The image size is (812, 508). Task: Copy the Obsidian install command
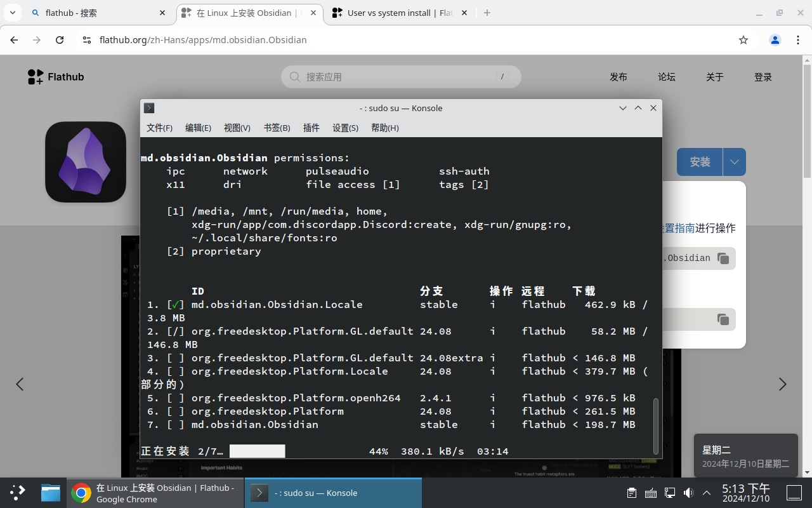point(723,258)
